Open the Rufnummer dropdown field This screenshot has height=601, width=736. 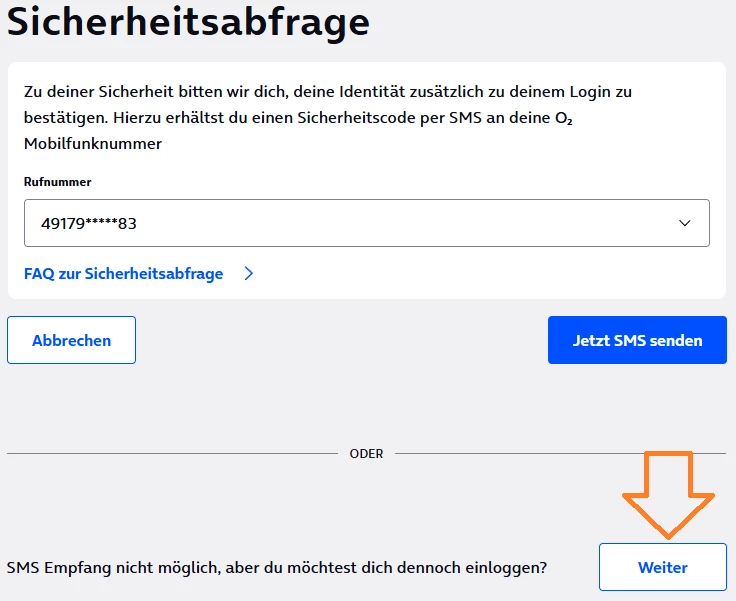tap(366, 223)
